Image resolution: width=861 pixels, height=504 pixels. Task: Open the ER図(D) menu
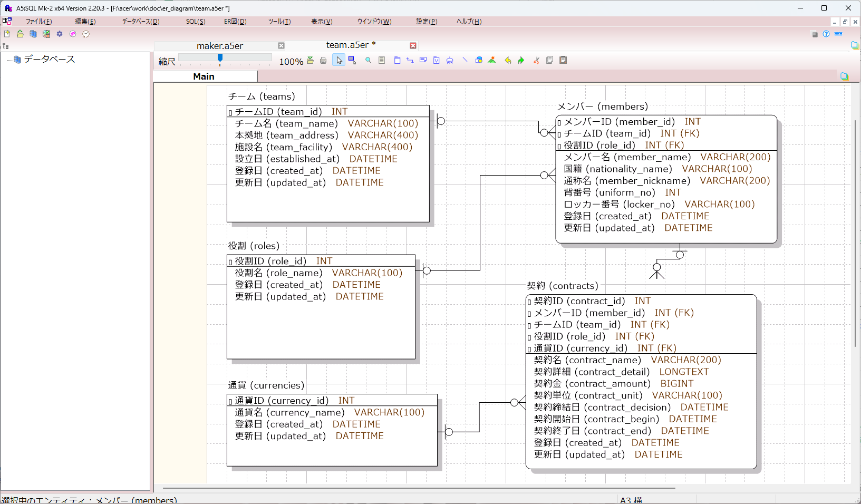click(x=235, y=22)
